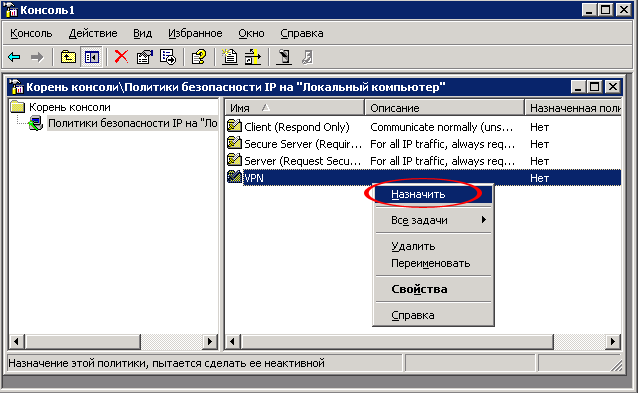This screenshot has width=638, height=393.
Task: Select the Server (Request Secu… row name
Action: click(302, 161)
